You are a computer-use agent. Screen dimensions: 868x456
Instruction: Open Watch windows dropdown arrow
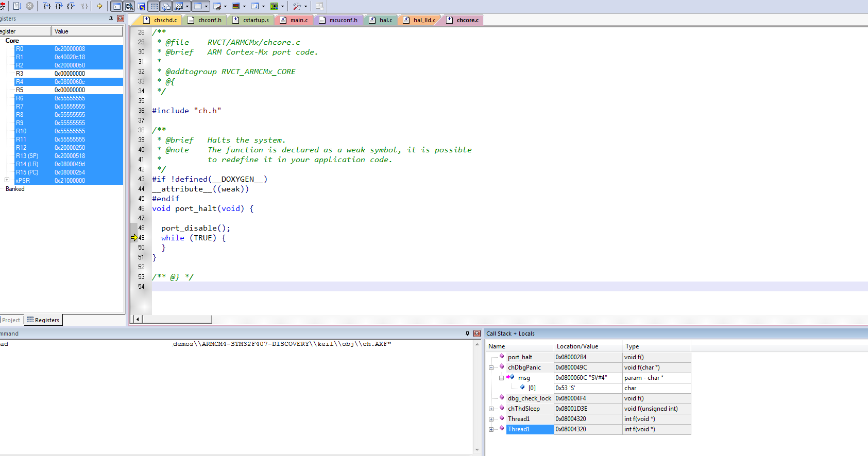tap(187, 7)
